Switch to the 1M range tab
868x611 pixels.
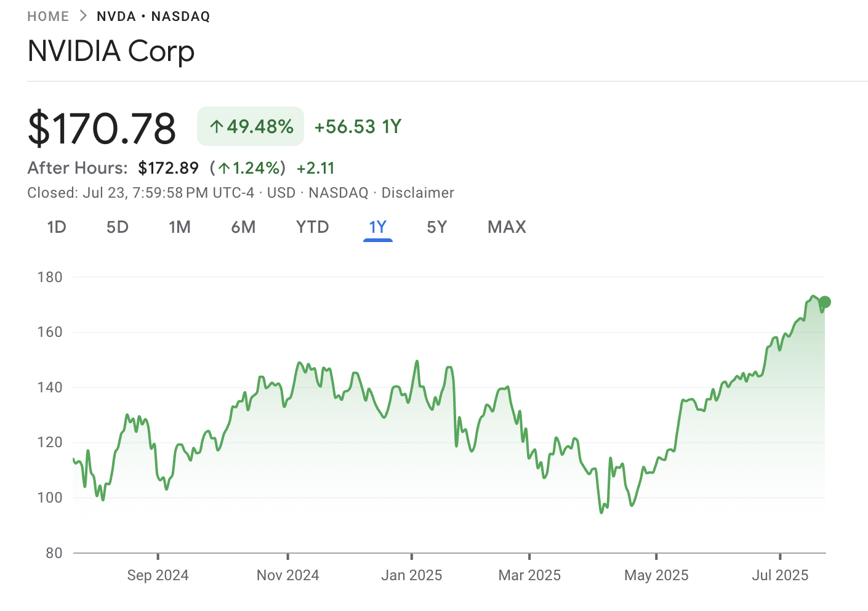click(x=180, y=227)
